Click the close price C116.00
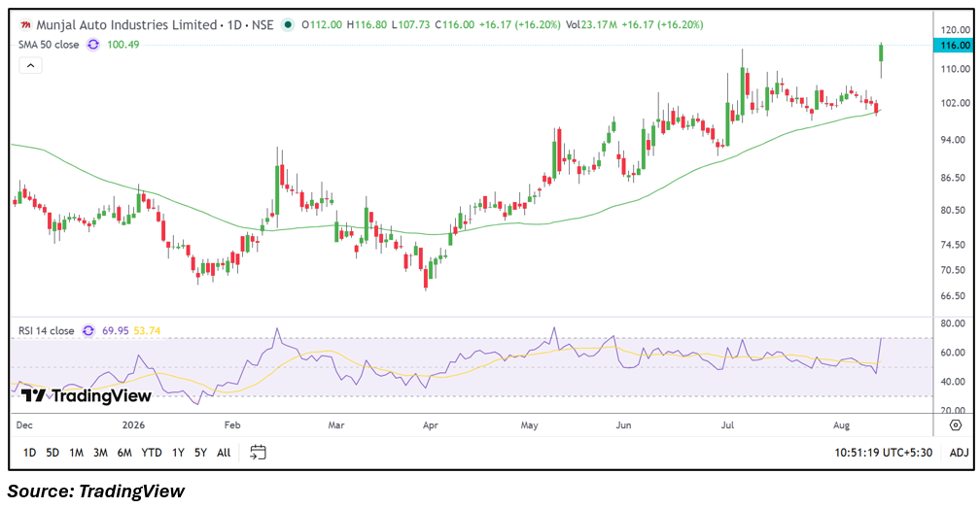 point(454,25)
